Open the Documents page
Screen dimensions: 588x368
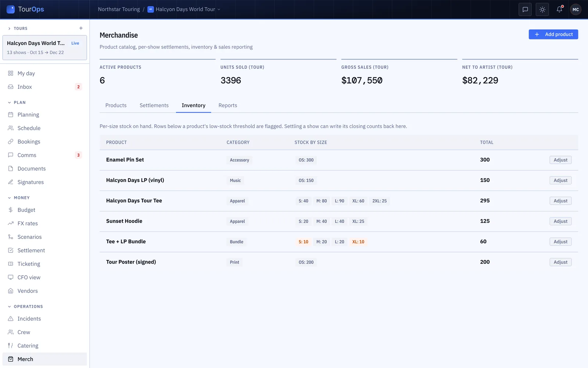44,169
